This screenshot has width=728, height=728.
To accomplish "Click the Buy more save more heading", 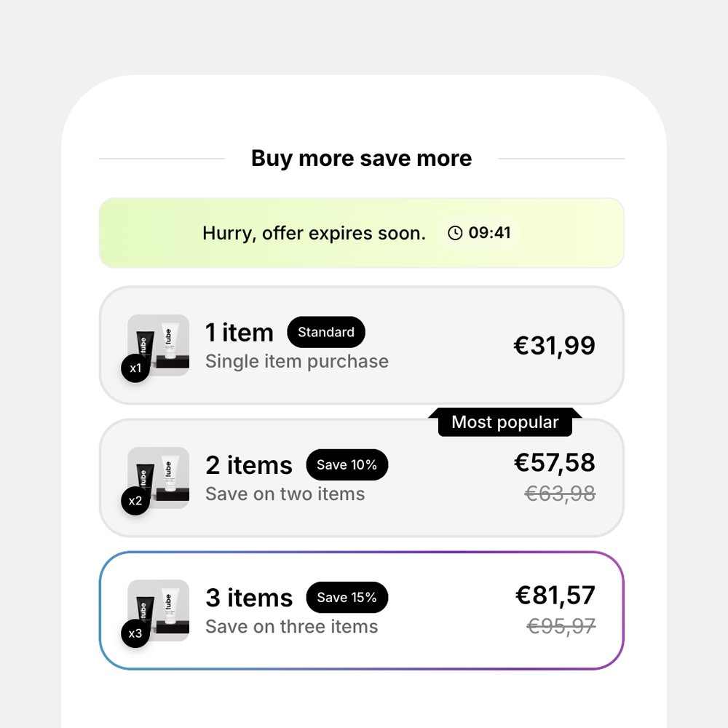I will pyautogui.click(x=362, y=158).
